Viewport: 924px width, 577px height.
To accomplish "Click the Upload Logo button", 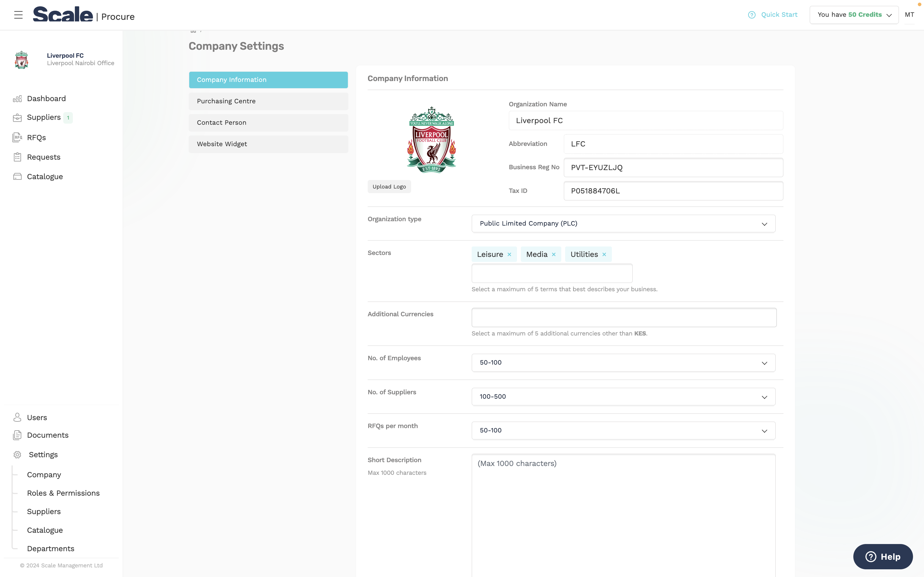I will 389,187.
